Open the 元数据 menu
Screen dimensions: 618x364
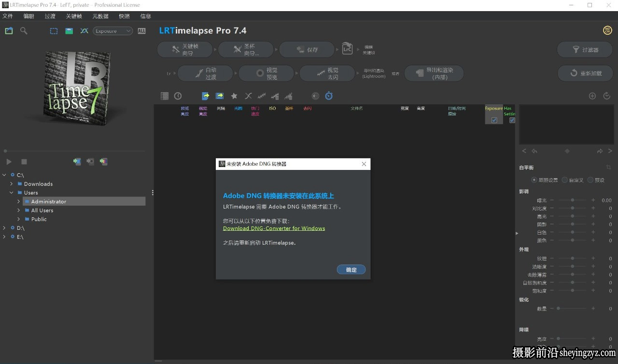[100, 16]
